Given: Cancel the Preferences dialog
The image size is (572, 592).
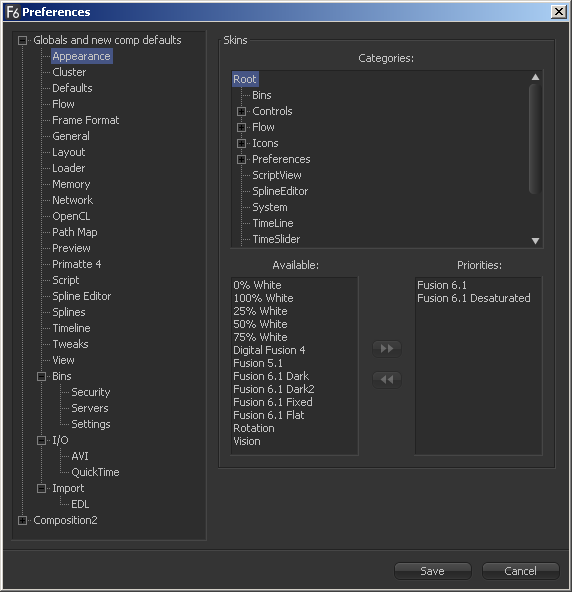Looking at the screenshot, I should (520, 571).
